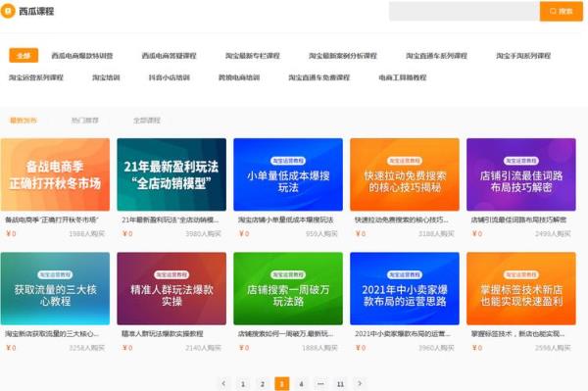Select 西瓜电商爆款特训营 category

[82, 56]
